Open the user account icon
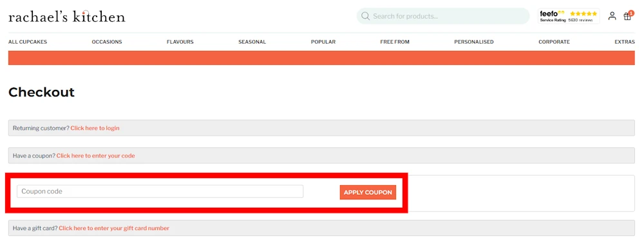 [x=612, y=16]
